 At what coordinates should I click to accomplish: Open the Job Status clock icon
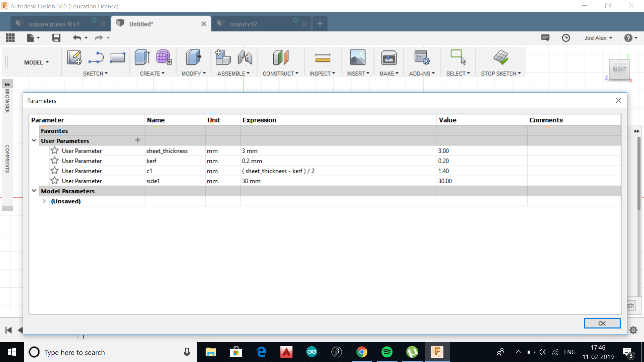(x=566, y=38)
